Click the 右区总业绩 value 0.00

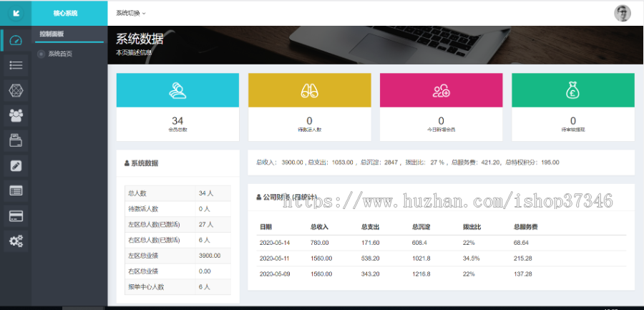[205, 271]
